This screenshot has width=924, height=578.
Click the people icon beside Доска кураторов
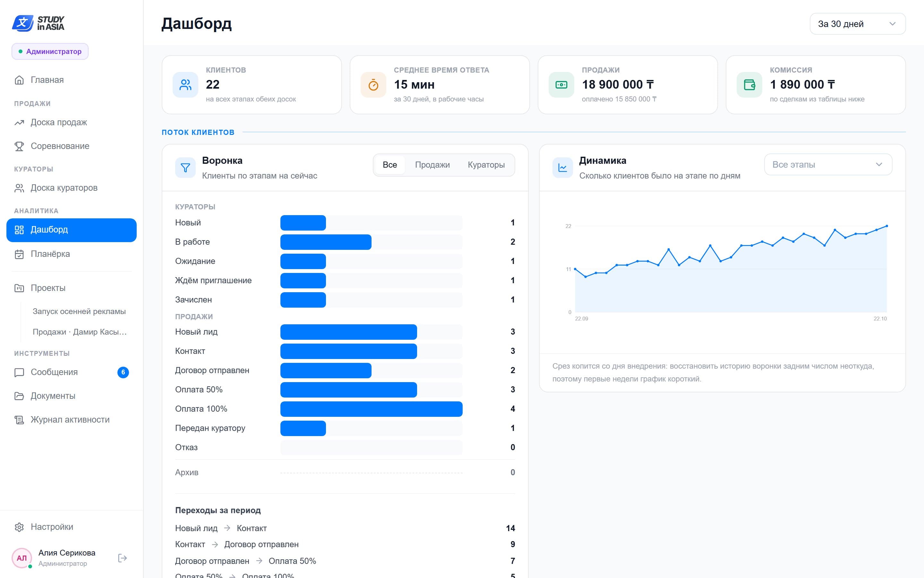pyautogui.click(x=19, y=188)
